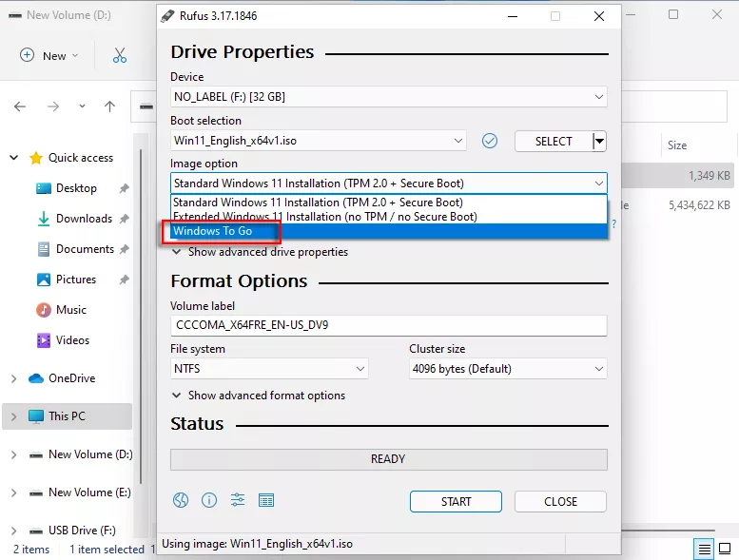Click the Explorer back arrow
Image resolution: width=739 pixels, height=560 pixels.
[20, 106]
